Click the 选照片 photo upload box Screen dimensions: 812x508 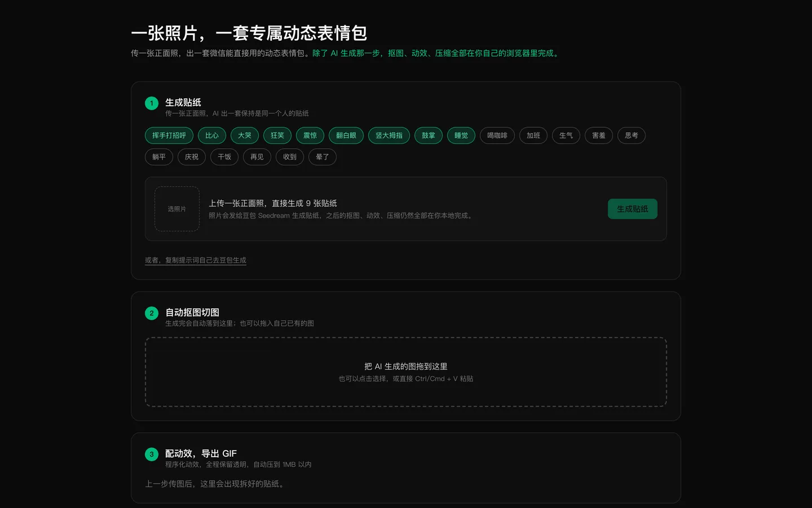177,209
